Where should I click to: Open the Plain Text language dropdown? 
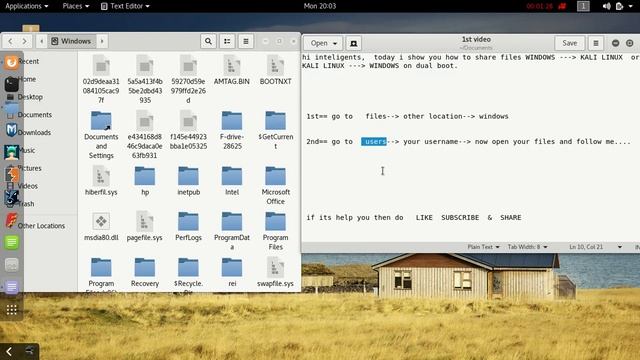tap(483, 247)
